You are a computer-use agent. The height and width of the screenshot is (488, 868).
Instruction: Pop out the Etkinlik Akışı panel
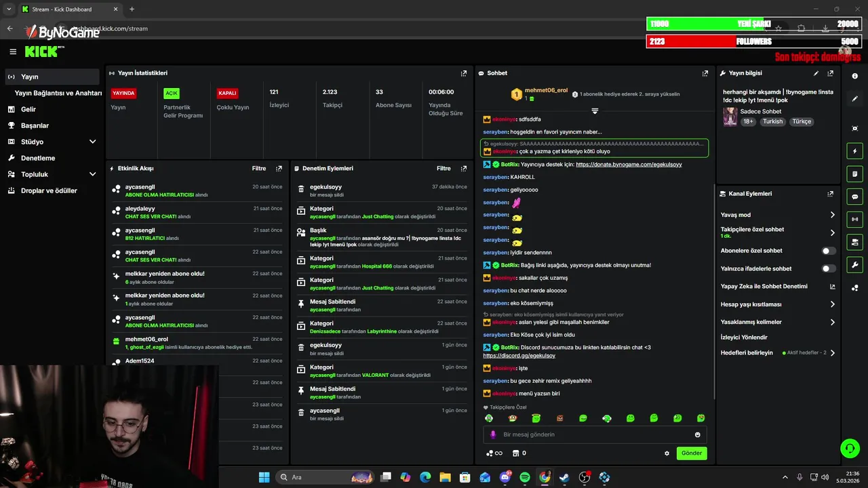click(x=279, y=168)
